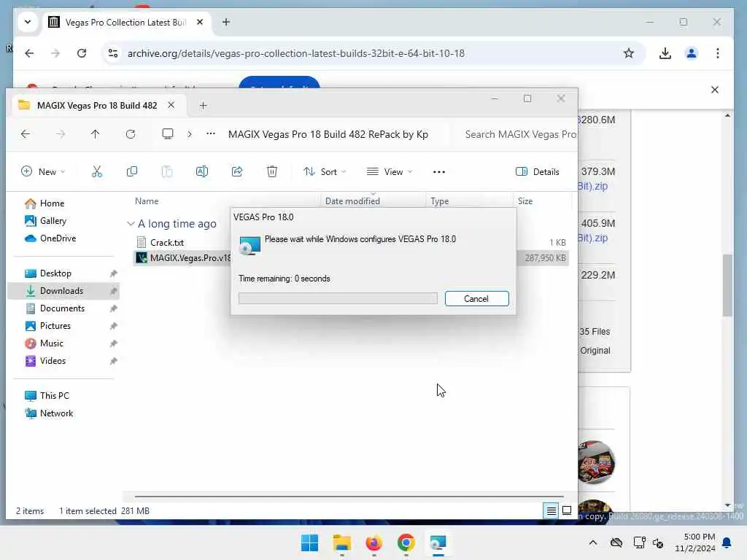Click the archive.org URL address bar

click(295, 53)
